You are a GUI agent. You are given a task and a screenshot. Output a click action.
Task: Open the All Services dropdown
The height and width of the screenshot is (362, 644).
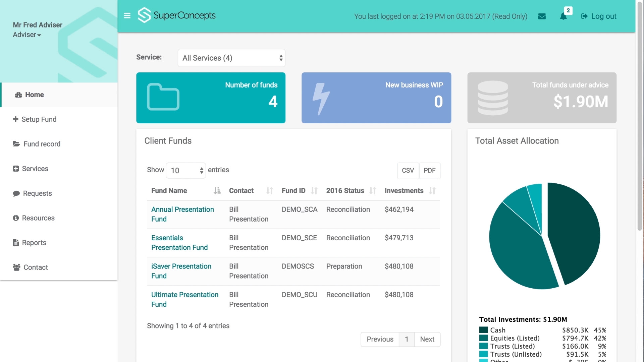coord(231,58)
